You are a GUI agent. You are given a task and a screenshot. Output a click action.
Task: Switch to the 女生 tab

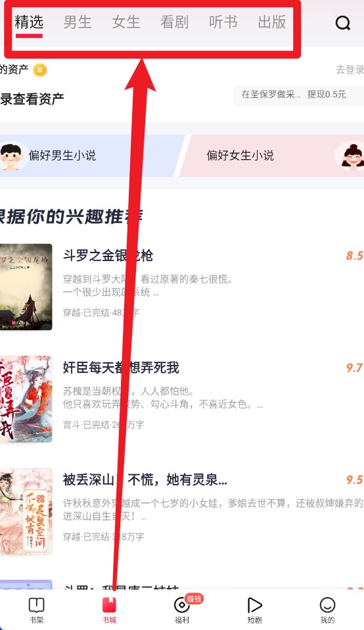point(126,22)
